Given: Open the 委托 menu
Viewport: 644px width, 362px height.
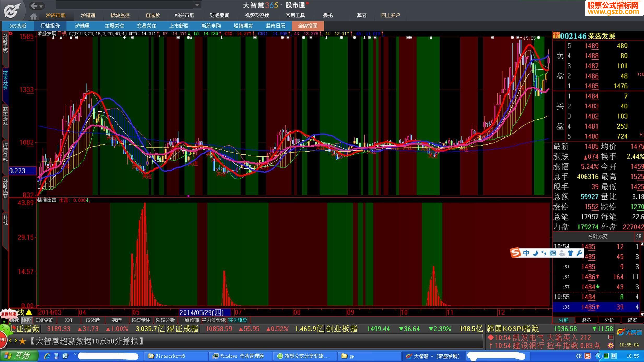Looking at the screenshot, I should 328,15.
